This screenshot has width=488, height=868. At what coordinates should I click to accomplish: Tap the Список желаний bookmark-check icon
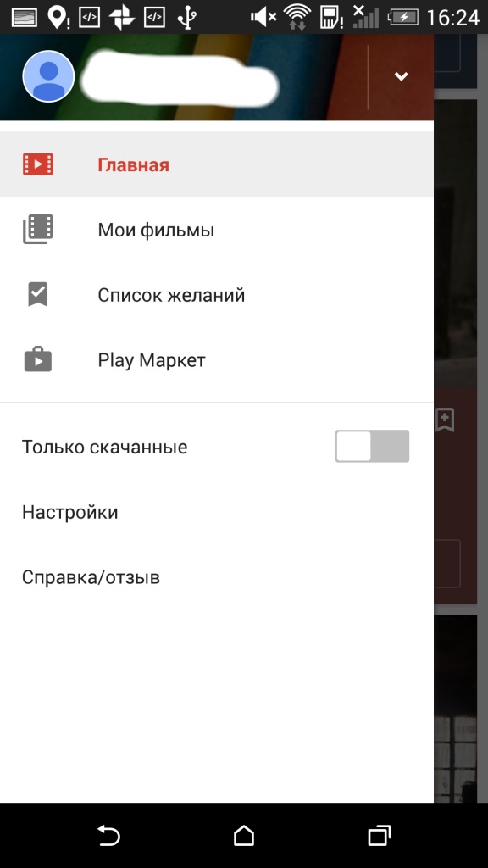click(x=37, y=294)
